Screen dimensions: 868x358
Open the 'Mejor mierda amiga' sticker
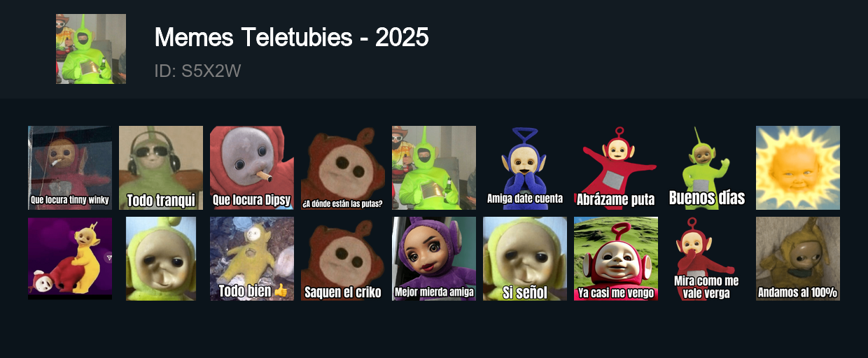(434, 259)
